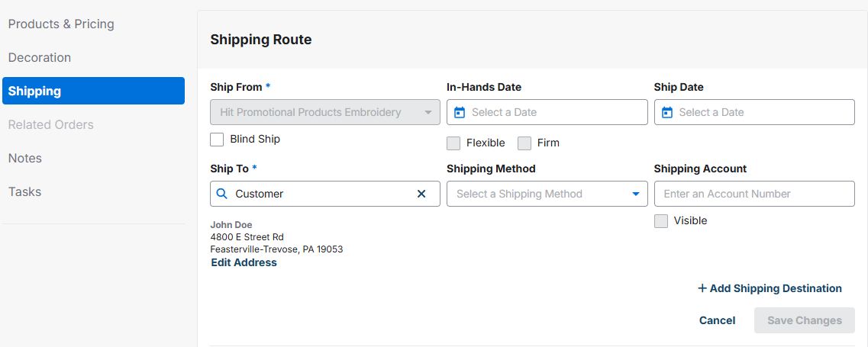Click the In-Hands Date calendar icon
This screenshot has width=868, height=347.
click(460, 112)
